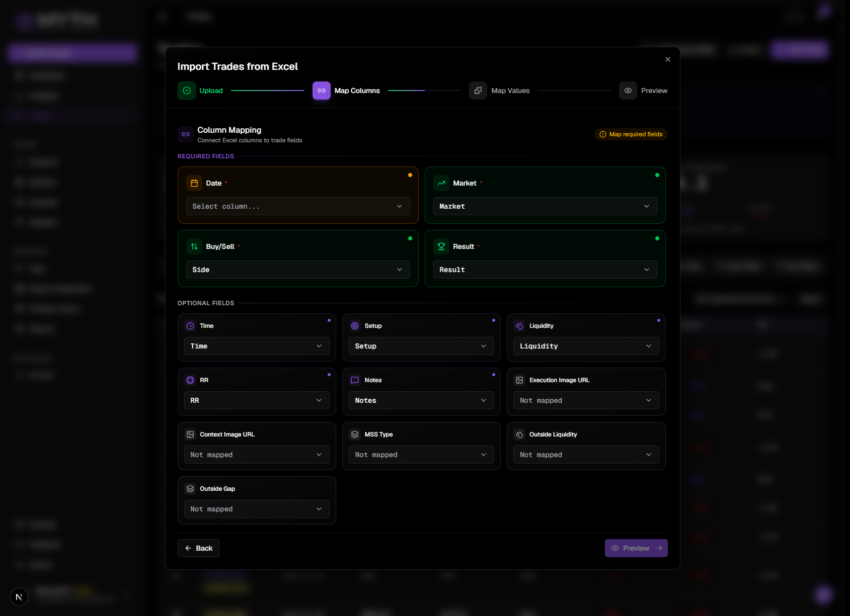Click the Preview step eye icon
This screenshot has height=616, width=850.
tap(628, 91)
